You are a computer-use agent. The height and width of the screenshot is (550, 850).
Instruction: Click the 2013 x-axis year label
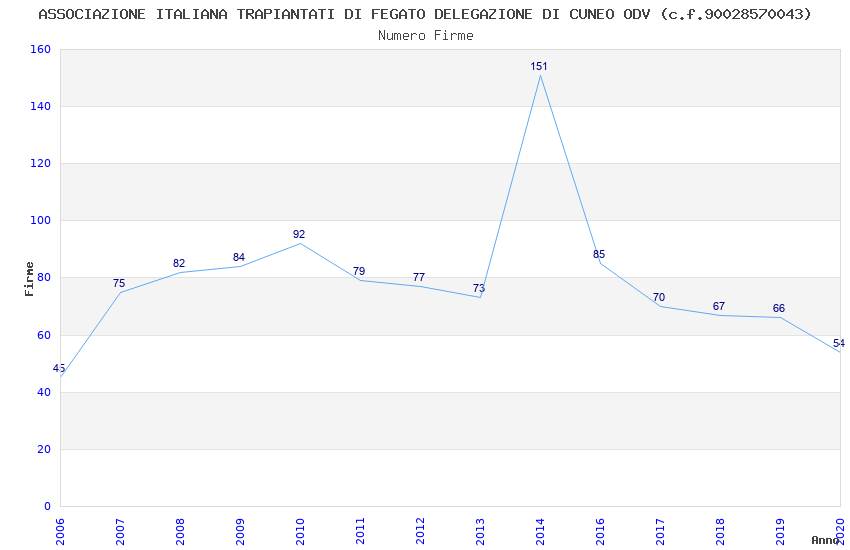click(480, 532)
